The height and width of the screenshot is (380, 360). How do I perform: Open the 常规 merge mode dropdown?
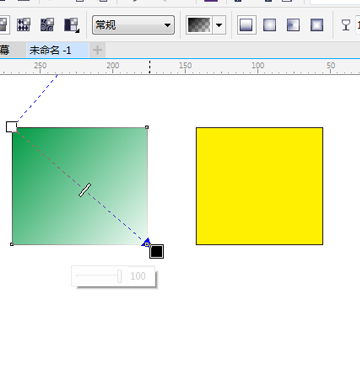(133, 25)
